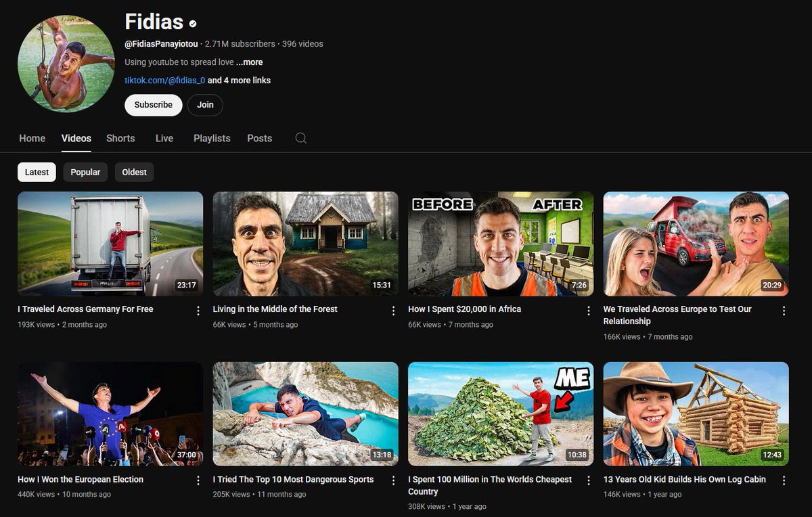Open options for Living in Forest video
This screenshot has height=517, width=812.
(x=393, y=311)
